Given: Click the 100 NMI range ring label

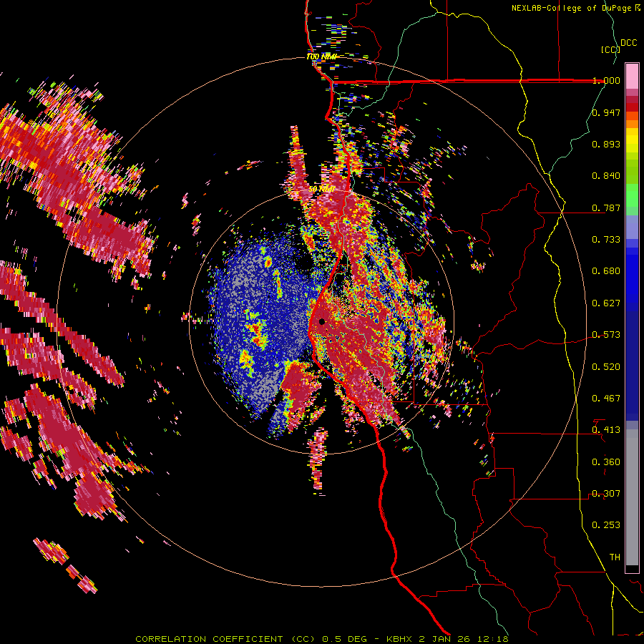Looking at the screenshot, I should tap(321, 57).
